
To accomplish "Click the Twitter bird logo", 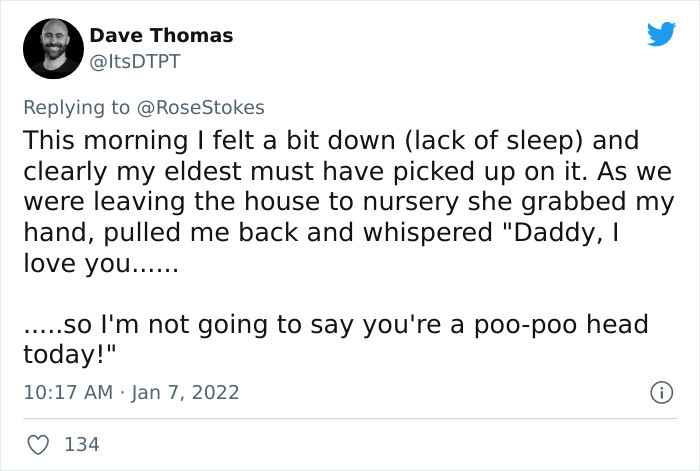I will click(x=660, y=35).
